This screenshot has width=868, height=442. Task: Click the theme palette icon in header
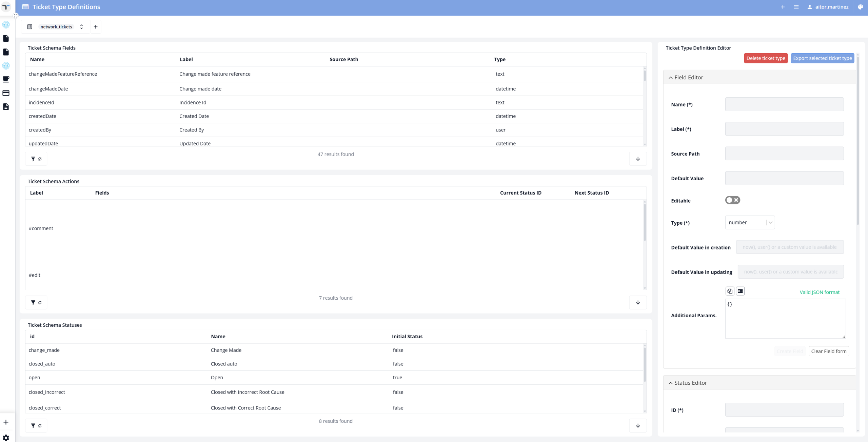click(x=860, y=7)
